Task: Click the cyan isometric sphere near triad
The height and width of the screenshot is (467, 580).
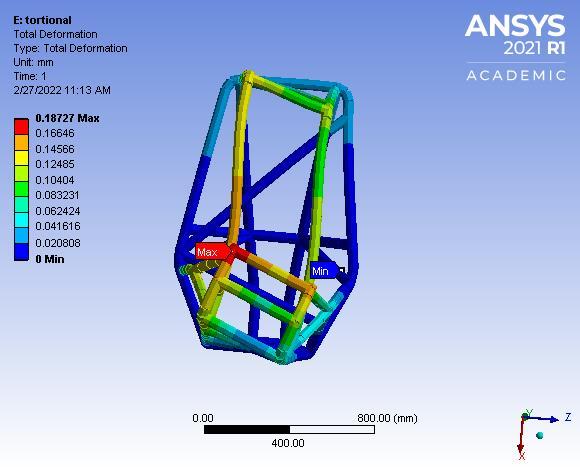Action: [540, 435]
